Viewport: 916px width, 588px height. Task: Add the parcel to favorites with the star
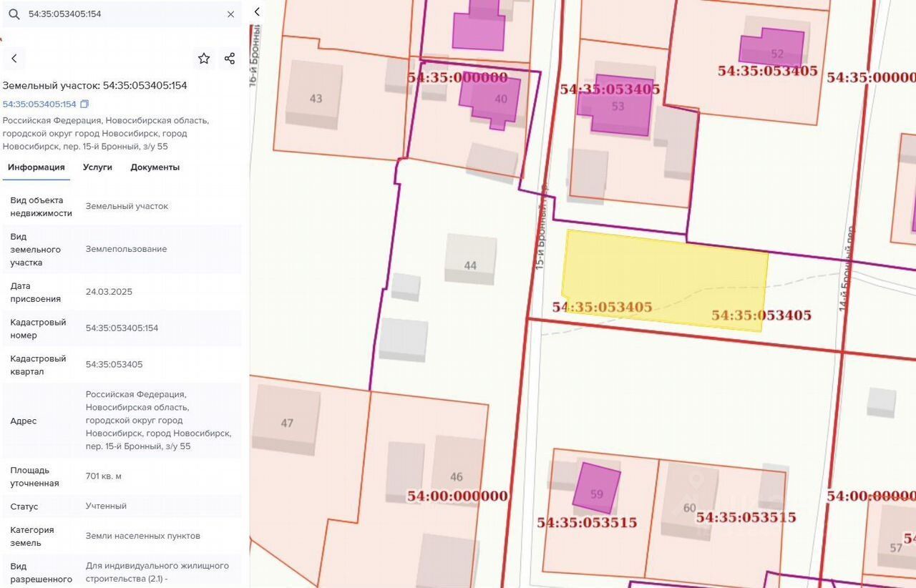tap(204, 59)
